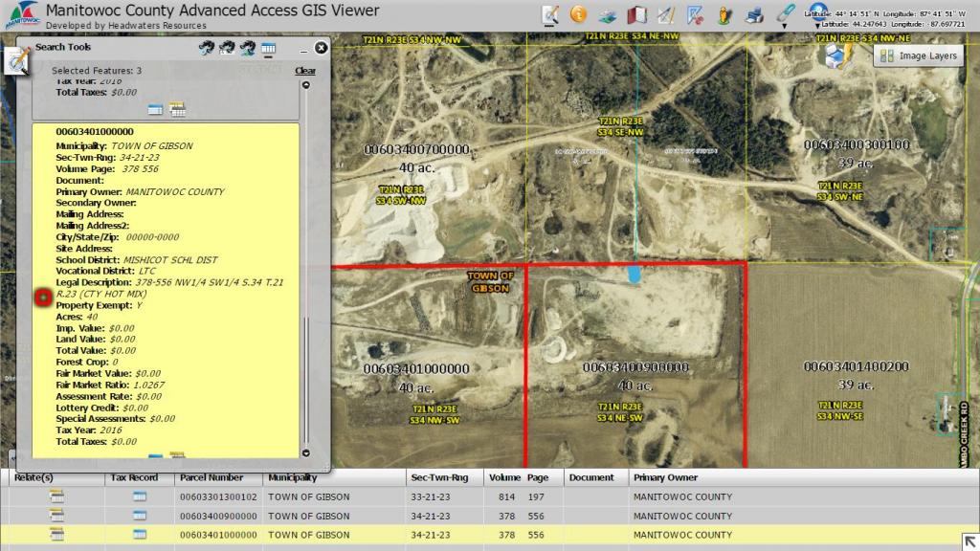The image size is (980, 551).
Task: Click the Search tool icon in top toolbar
Action: 550,14
